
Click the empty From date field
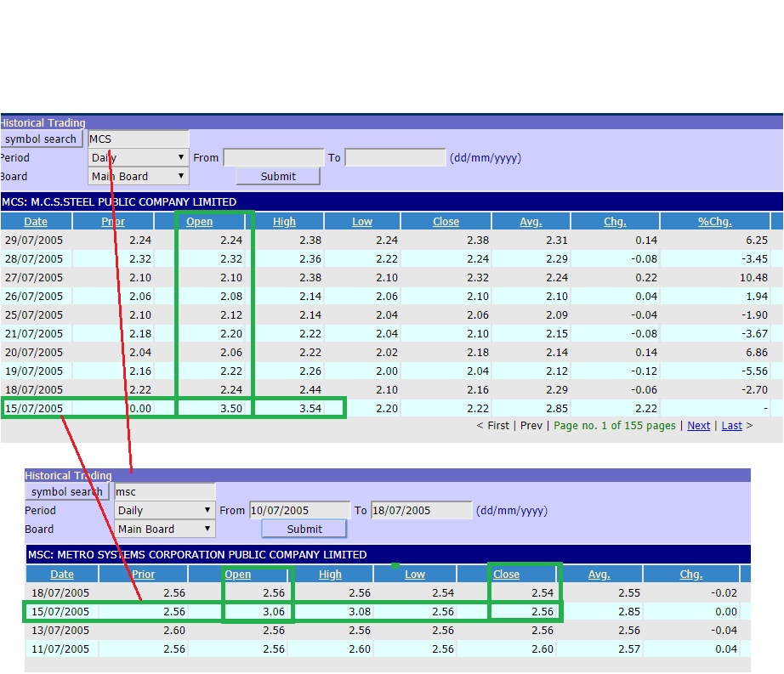tap(274, 157)
